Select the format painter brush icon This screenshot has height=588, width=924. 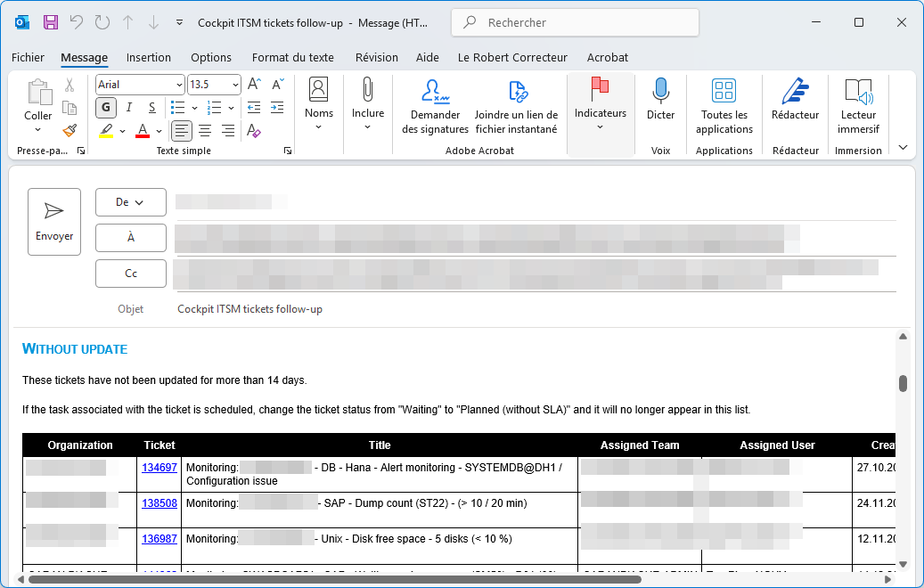[x=70, y=131]
